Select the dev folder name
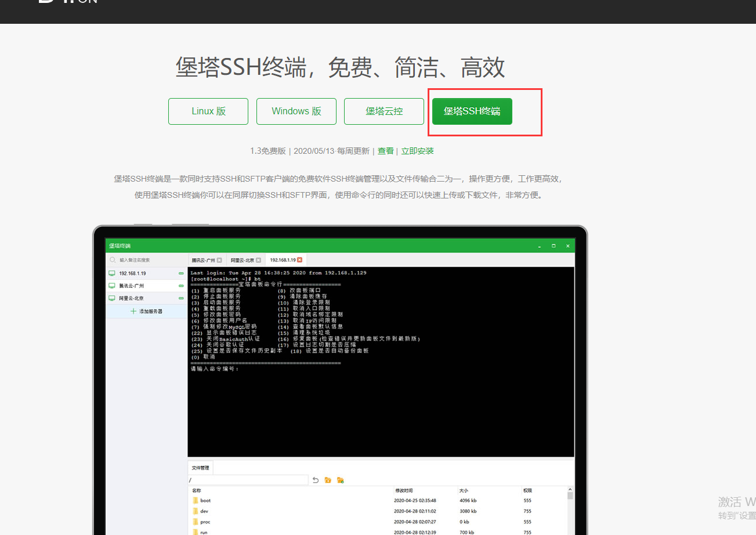This screenshot has width=756, height=535. coord(204,511)
